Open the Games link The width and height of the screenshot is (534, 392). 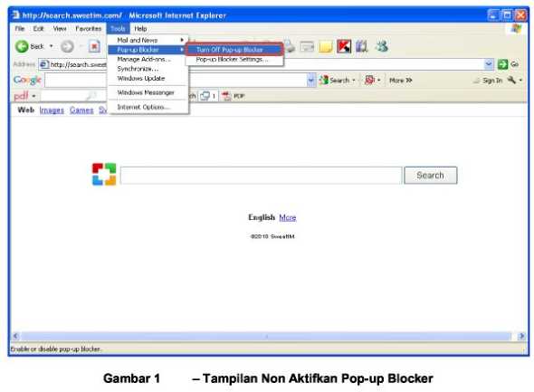pyautogui.click(x=81, y=110)
